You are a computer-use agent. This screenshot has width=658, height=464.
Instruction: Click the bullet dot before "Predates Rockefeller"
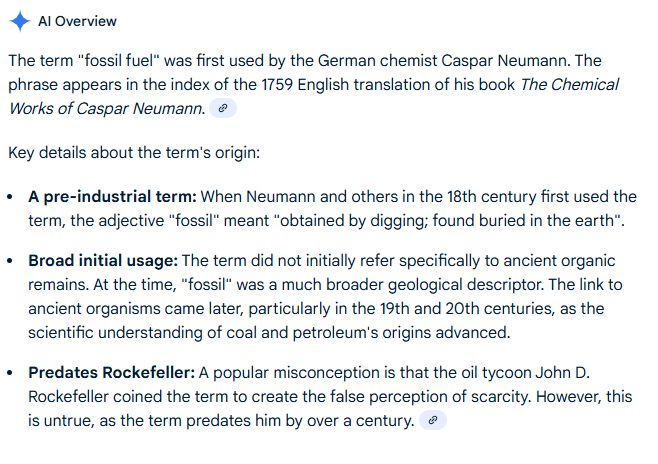click(12, 374)
